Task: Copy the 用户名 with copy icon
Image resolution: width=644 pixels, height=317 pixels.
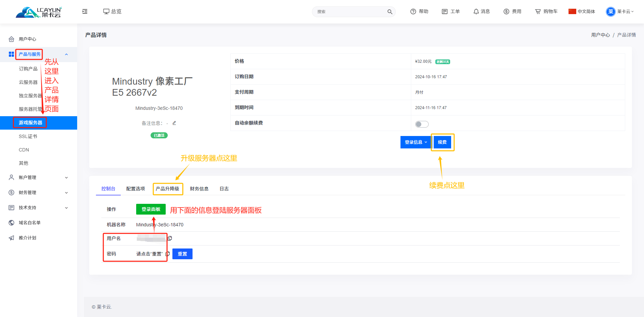Action: tap(170, 238)
